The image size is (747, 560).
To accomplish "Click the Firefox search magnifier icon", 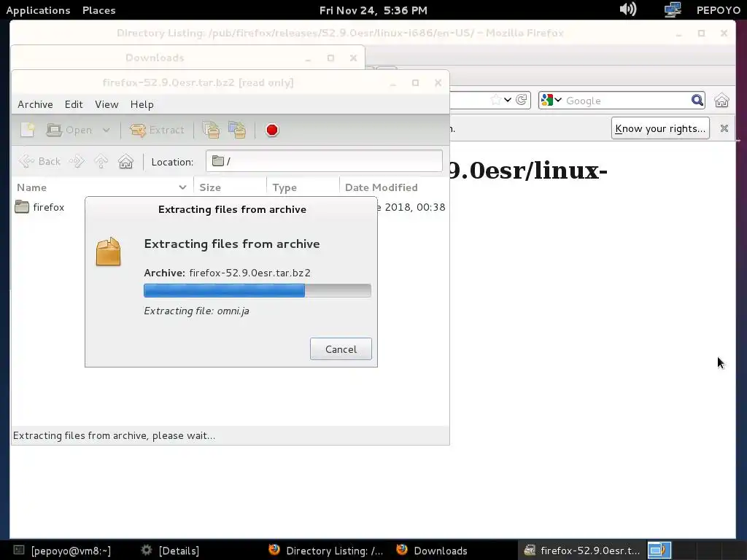I will (697, 100).
